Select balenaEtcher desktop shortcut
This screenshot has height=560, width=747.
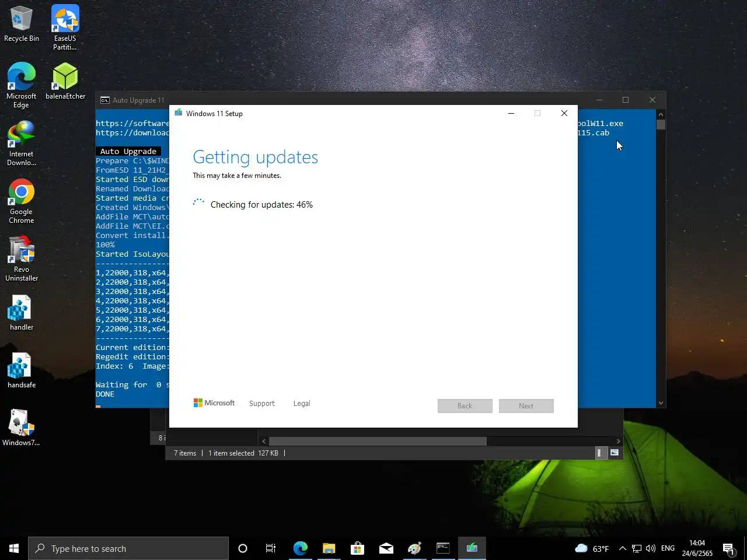click(x=65, y=81)
